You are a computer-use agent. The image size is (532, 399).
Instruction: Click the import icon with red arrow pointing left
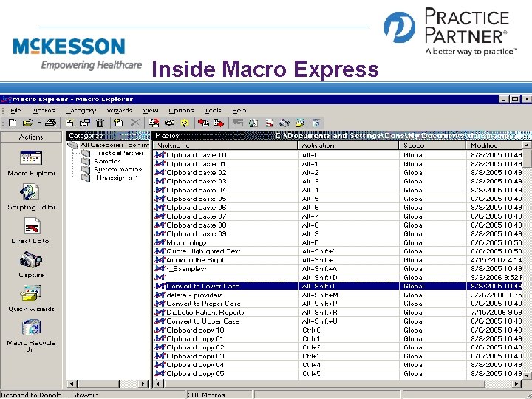click(x=203, y=123)
